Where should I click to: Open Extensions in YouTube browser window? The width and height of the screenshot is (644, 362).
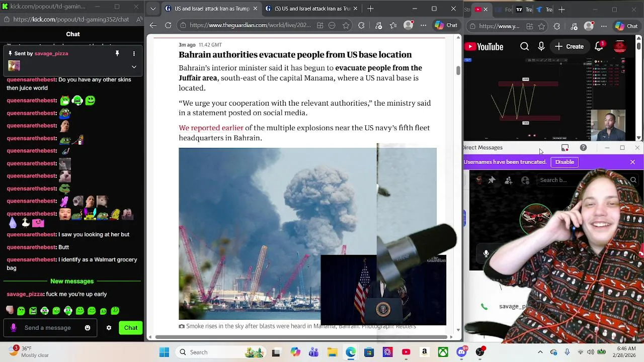(556, 26)
